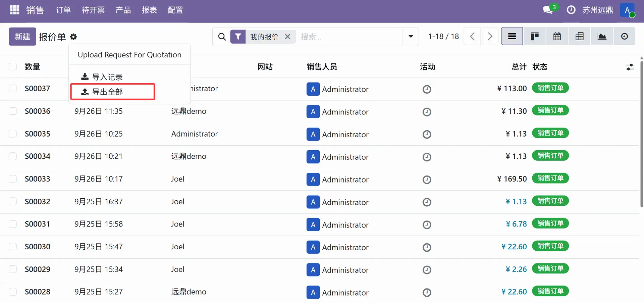Switch to graph view
The width and height of the screenshot is (644, 303).
click(602, 36)
